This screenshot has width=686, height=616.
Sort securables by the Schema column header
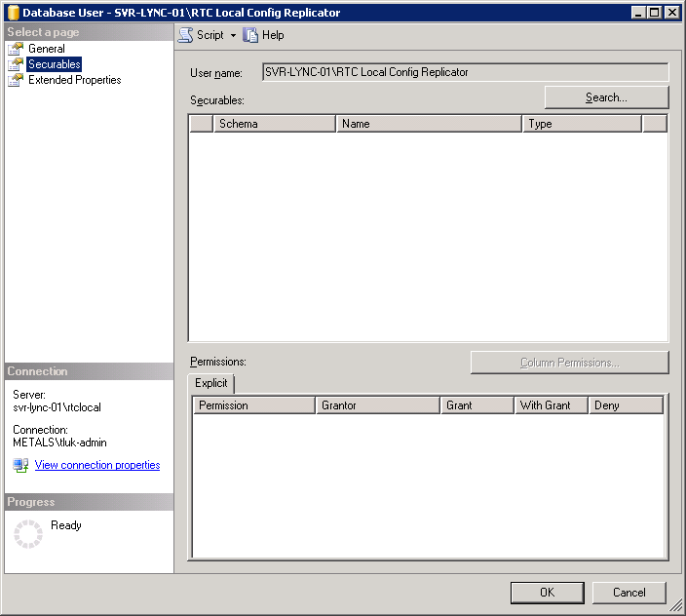275,124
